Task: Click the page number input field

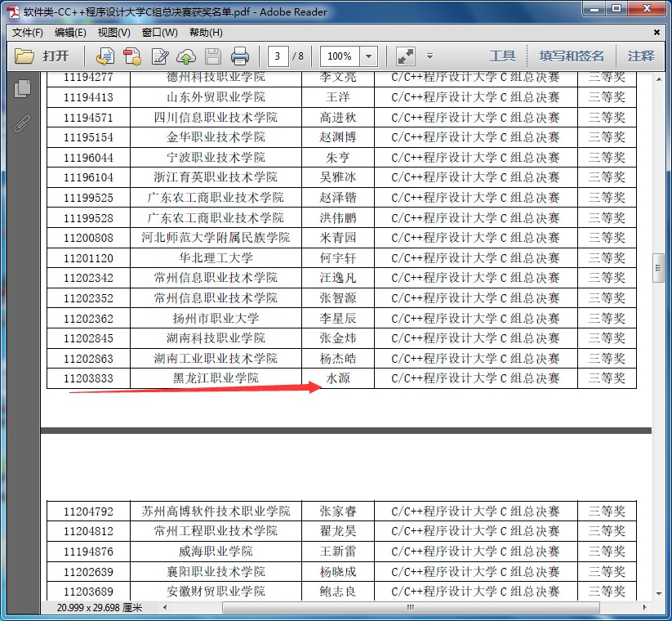Action: (279, 56)
